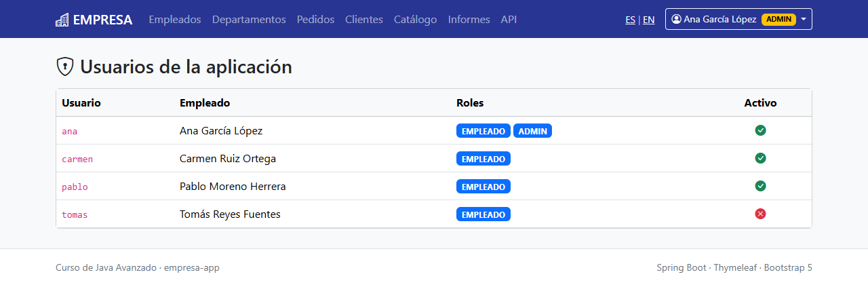Click the EMPRESA brand text
868x285 pixels.
[x=102, y=20]
